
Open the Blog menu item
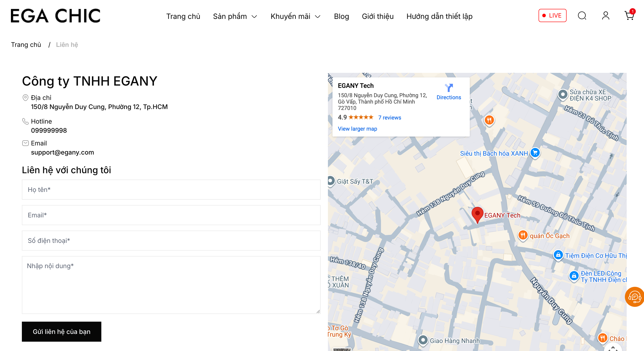click(x=341, y=16)
